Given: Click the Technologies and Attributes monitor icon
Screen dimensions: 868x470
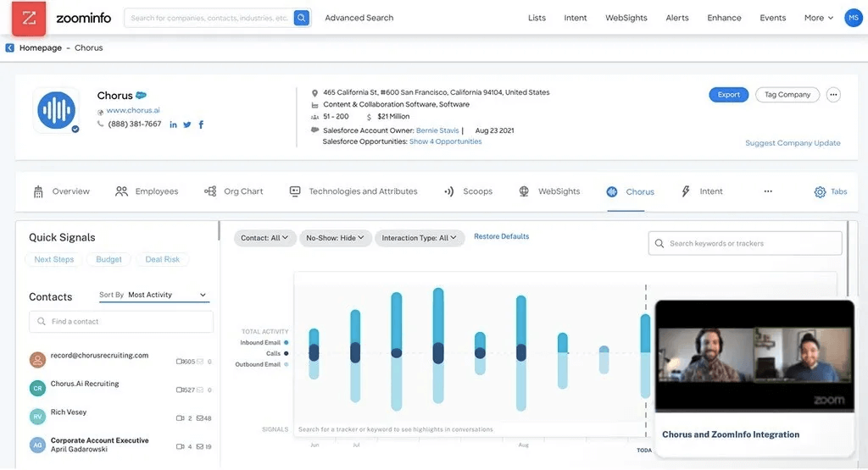Looking at the screenshot, I should point(295,191).
